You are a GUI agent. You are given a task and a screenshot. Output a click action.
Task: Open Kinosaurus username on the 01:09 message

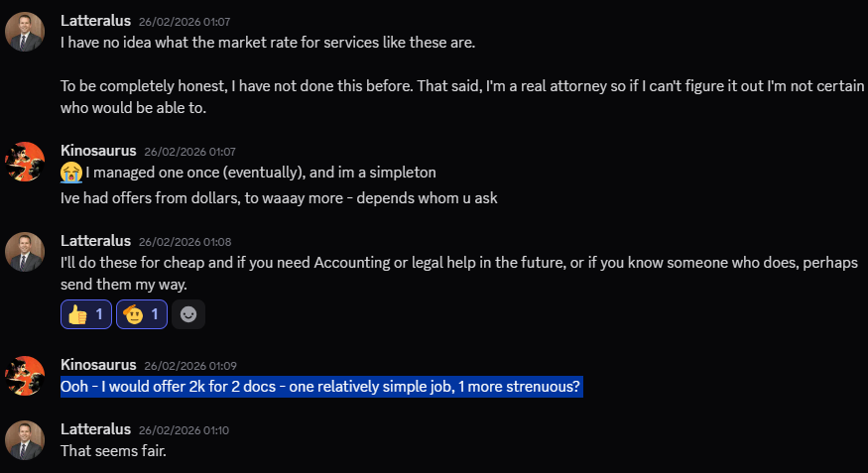click(x=98, y=364)
